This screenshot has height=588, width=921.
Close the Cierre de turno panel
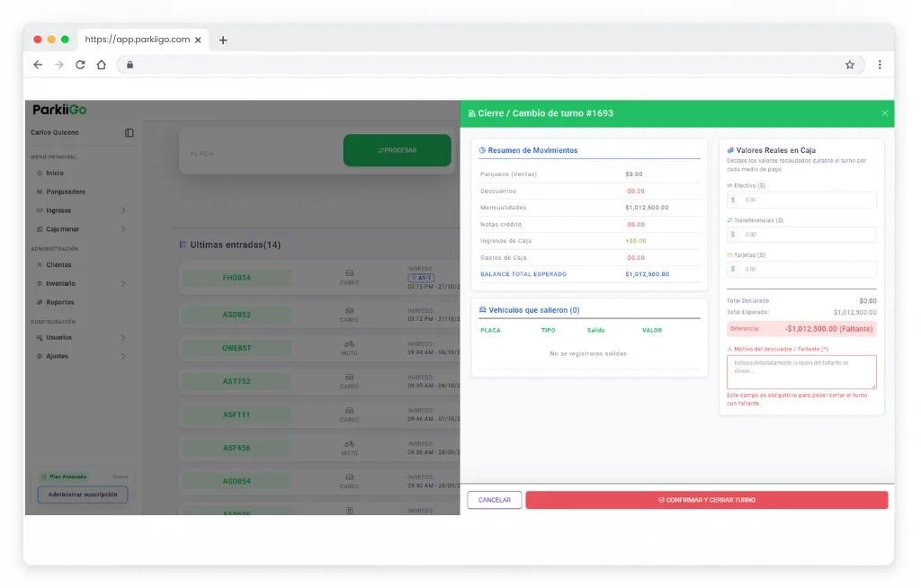coord(885,113)
